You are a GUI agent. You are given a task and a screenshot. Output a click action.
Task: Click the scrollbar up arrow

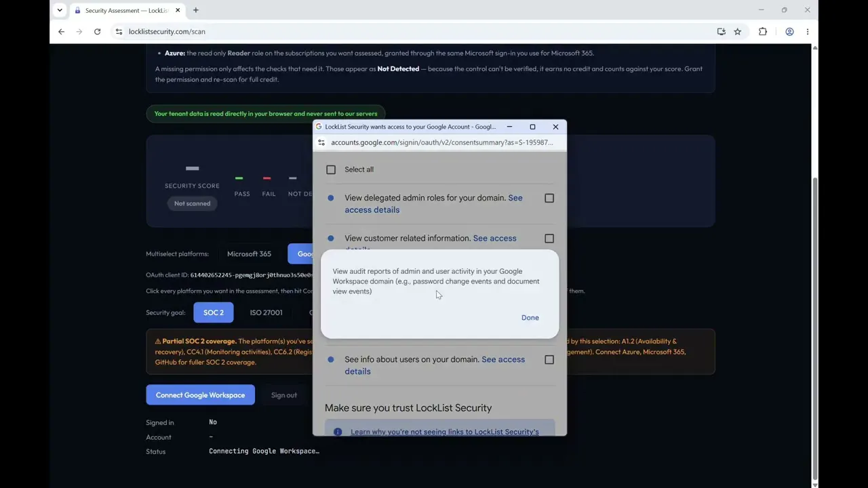point(815,47)
